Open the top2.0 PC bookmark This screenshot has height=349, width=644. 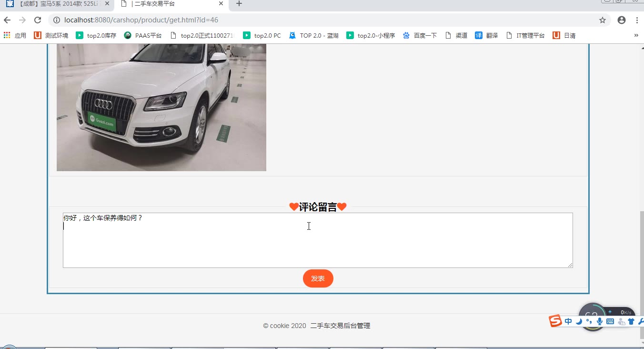click(x=262, y=35)
